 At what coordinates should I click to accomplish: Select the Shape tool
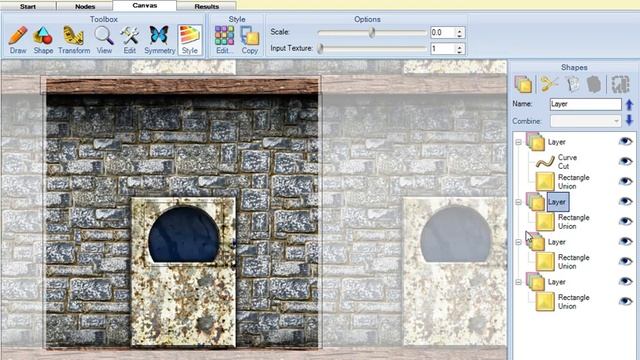point(43,40)
